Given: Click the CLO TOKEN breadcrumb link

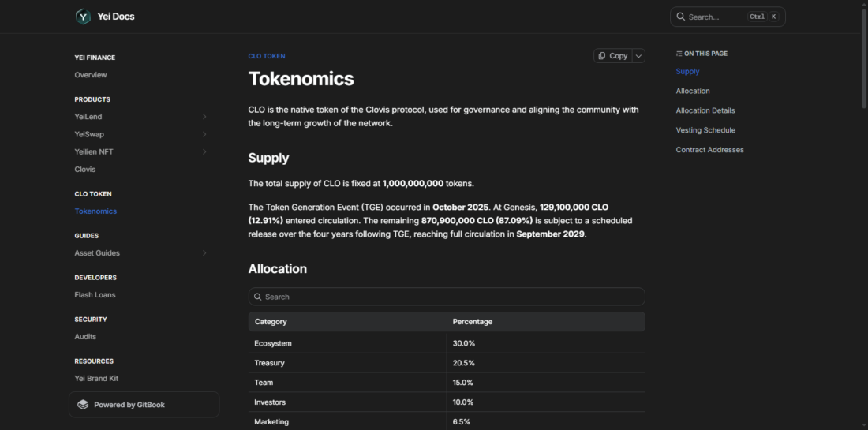Looking at the screenshot, I should (267, 57).
